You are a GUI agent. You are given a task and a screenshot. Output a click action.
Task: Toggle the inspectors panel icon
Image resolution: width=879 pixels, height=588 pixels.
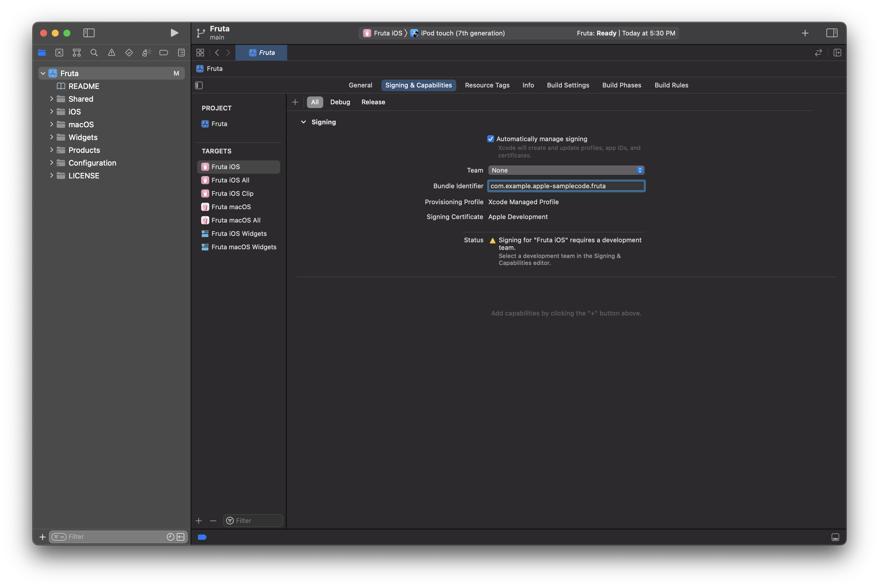point(832,33)
